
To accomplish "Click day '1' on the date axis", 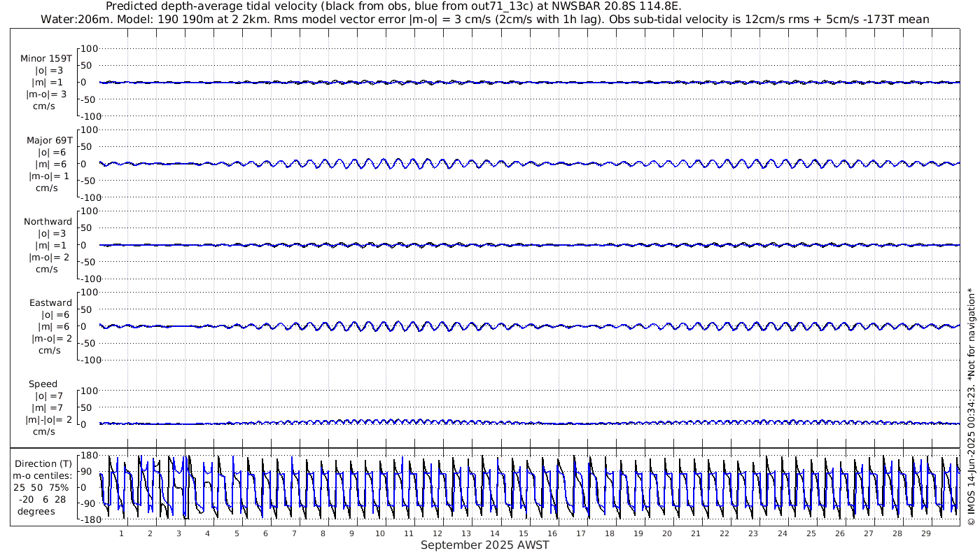I will 121,533.
